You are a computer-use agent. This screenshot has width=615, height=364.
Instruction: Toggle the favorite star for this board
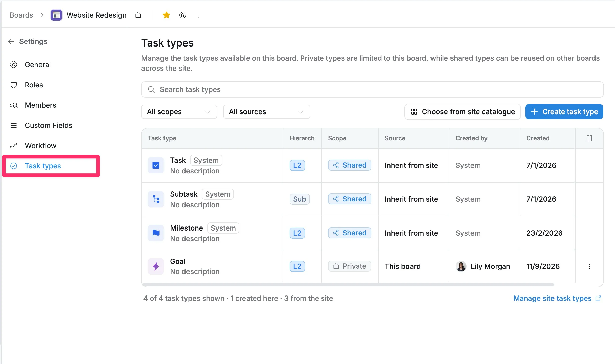pyautogui.click(x=166, y=15)
